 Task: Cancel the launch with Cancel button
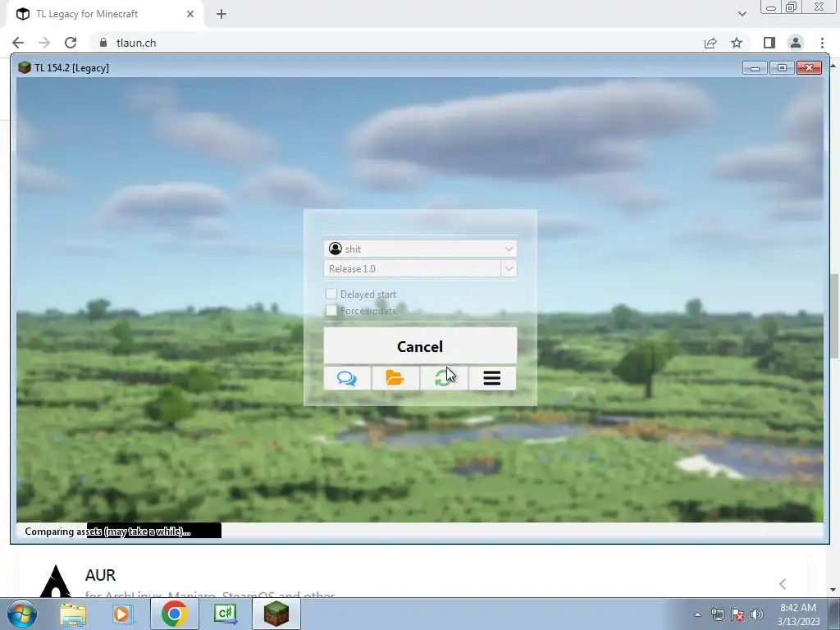click(x=420, y=346)
